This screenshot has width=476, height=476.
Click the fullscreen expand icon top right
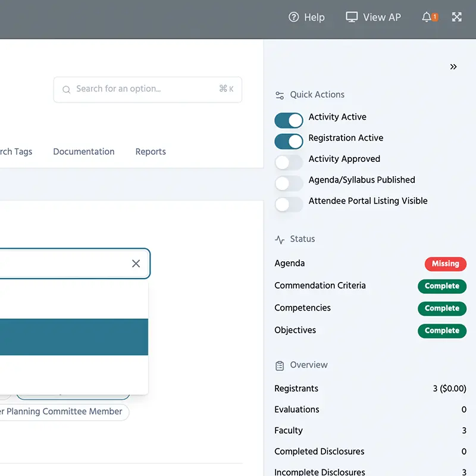456,17
